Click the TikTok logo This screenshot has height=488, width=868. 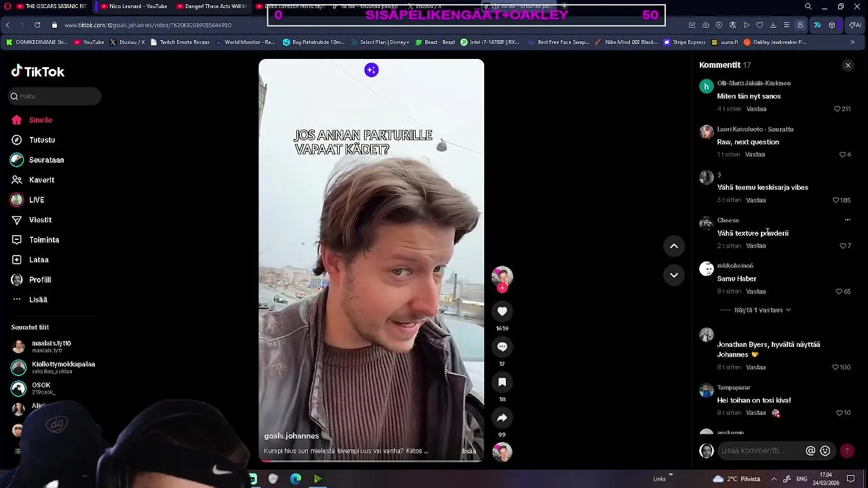click(x=38, y=71)
